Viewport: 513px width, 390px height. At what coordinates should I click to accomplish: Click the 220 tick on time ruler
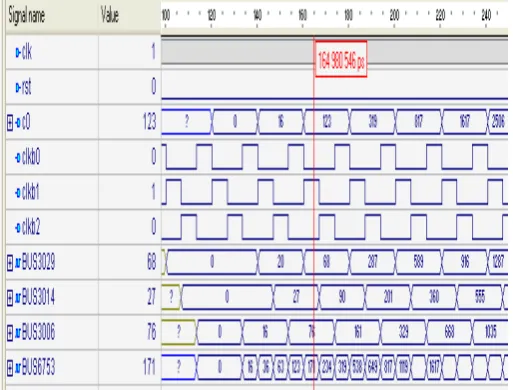click(x=440, y=15)
